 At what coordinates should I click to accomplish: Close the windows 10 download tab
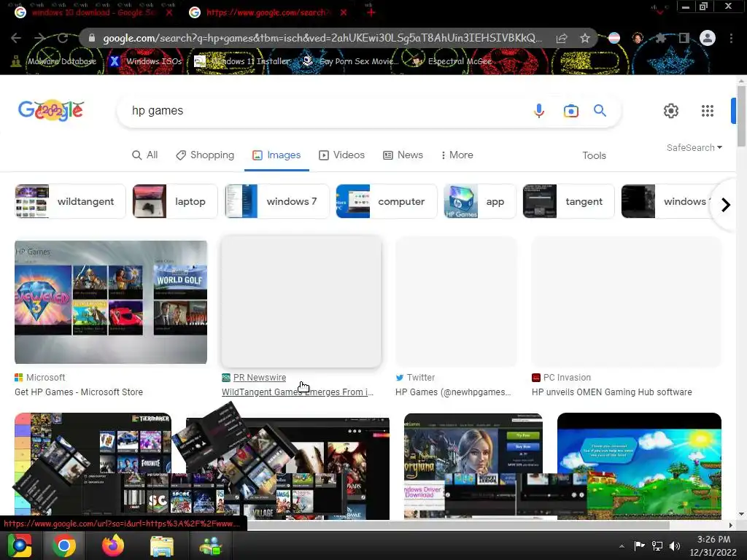[x=169, y=12]
